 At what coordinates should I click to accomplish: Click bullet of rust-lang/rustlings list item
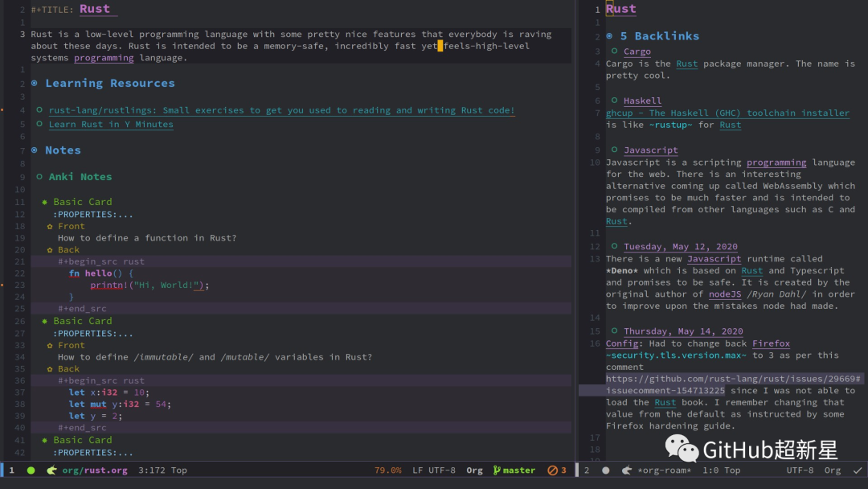coord(39,109)
